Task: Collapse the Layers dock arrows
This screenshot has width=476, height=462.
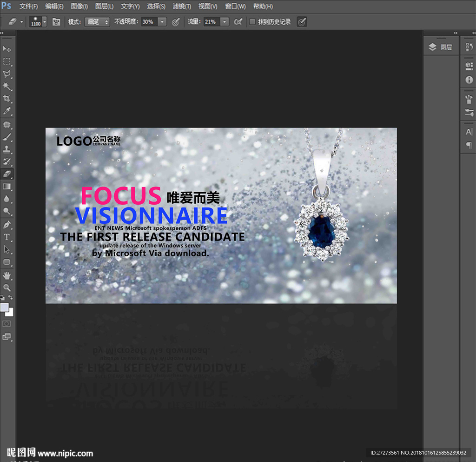Action: (456, 33)
